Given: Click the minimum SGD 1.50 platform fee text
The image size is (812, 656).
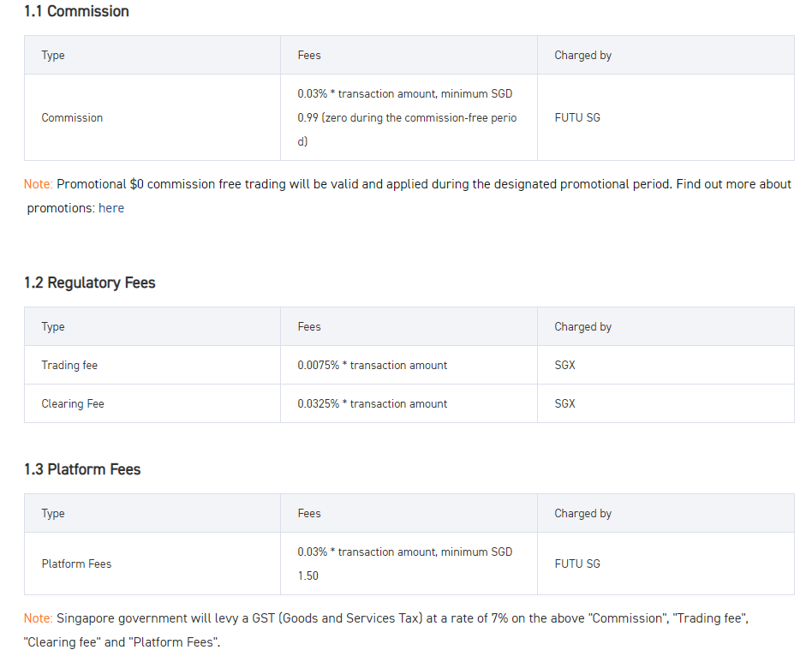Looking at the screenshot, I should [405, 564].
